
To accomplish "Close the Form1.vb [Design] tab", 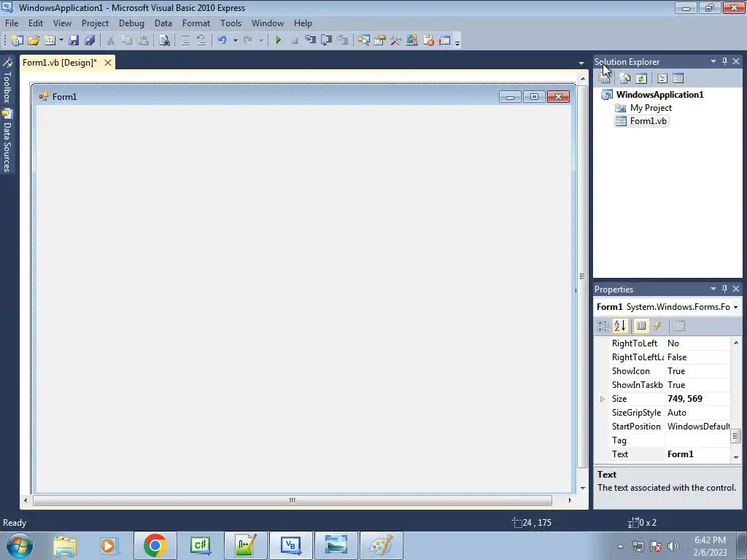I will (x=108, y=63).
